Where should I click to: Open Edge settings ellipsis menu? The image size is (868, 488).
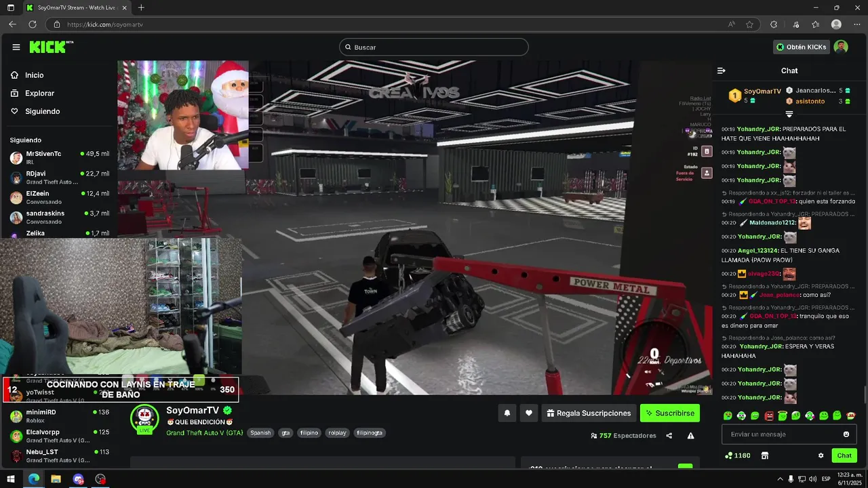point(856,24)
